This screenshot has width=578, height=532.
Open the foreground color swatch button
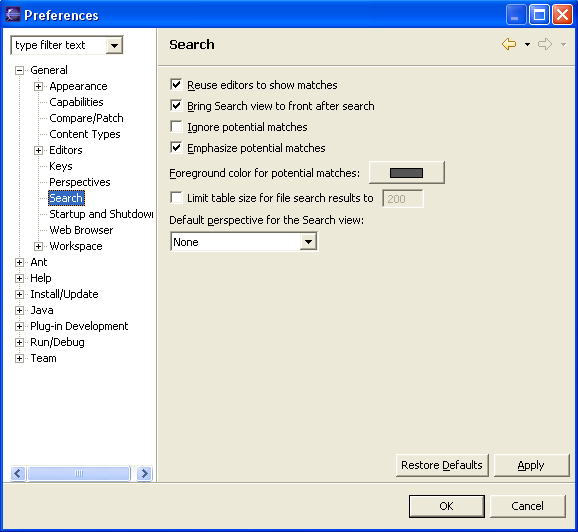407,173
